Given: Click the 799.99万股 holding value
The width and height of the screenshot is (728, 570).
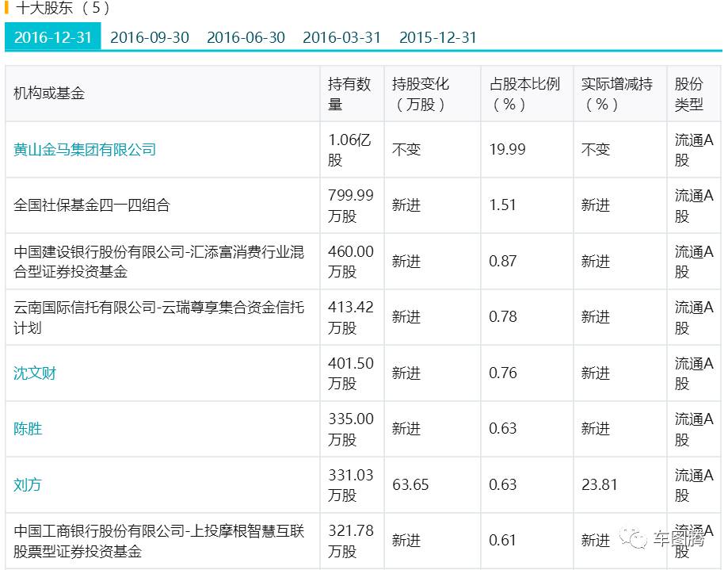Looking at the screenshot, I should click(x=351, y=205).
